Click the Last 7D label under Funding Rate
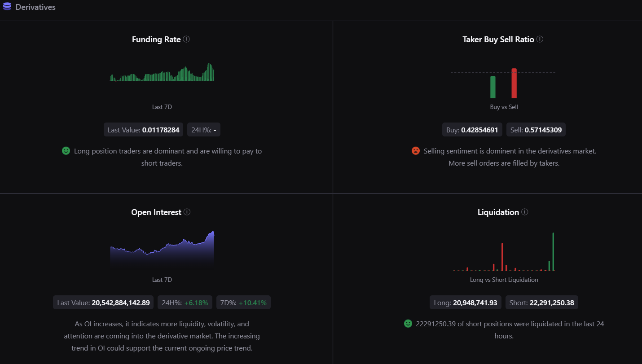 click(162, 107)
